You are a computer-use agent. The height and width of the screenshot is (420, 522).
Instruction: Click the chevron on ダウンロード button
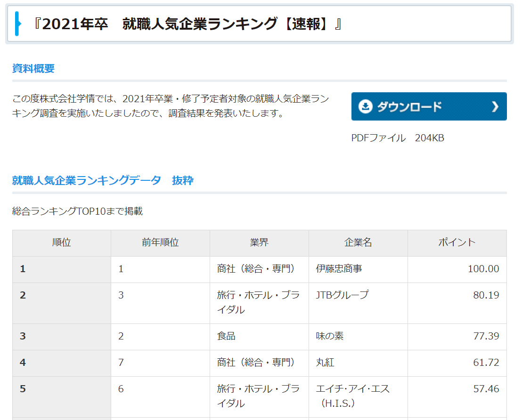coord(495,106)
